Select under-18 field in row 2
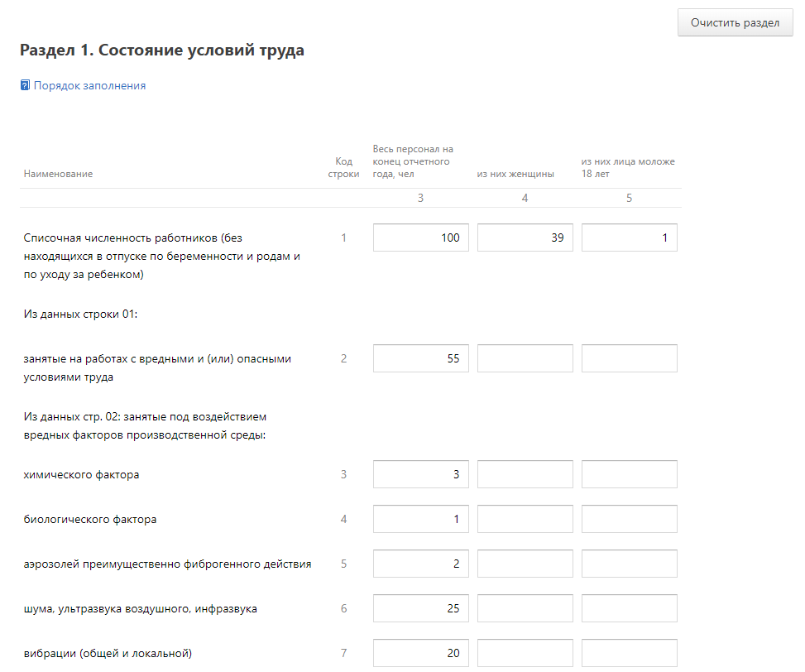This screenshot has height=672, width=805. pyautogui.click(x=630, y=358)
